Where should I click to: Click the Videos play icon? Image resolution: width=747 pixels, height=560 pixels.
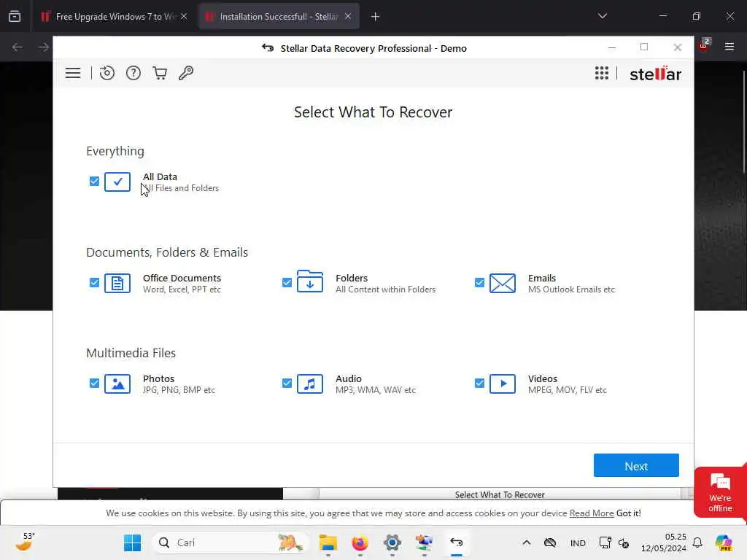502,384
